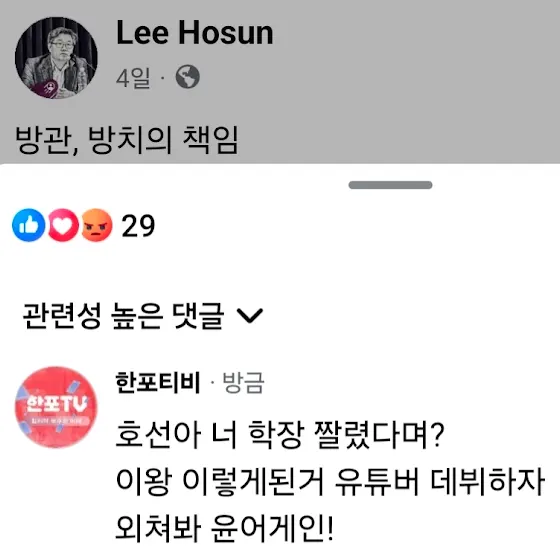Screen dimensions: 560x560
Task: Click the orange Angry face reaction icon
Action: click(96, 225)
